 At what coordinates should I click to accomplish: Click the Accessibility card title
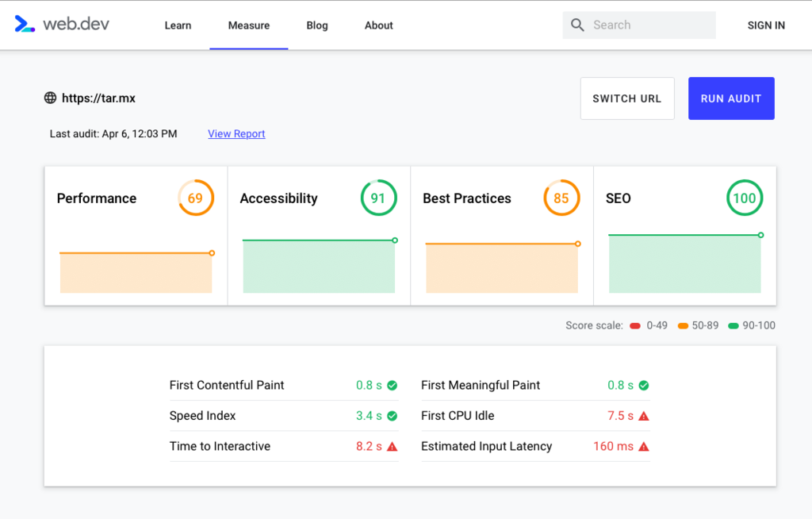coord(278,198)
